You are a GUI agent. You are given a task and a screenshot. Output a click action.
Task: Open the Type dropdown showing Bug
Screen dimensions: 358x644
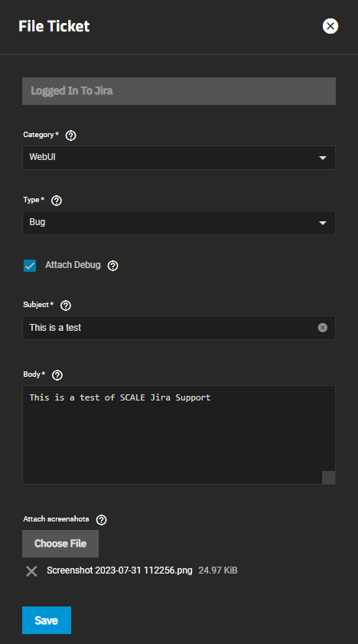click(179, 223)
